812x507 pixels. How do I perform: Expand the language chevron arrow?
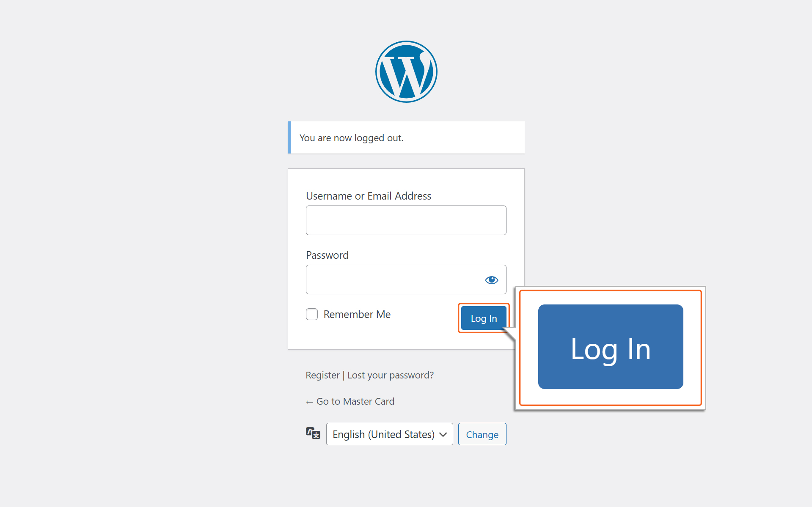point(443,435)
